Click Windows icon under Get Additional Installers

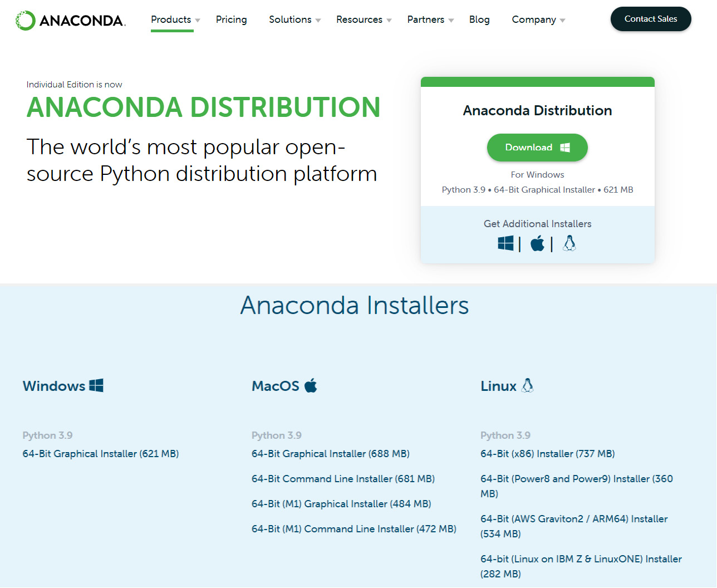[x=505, y=243]
